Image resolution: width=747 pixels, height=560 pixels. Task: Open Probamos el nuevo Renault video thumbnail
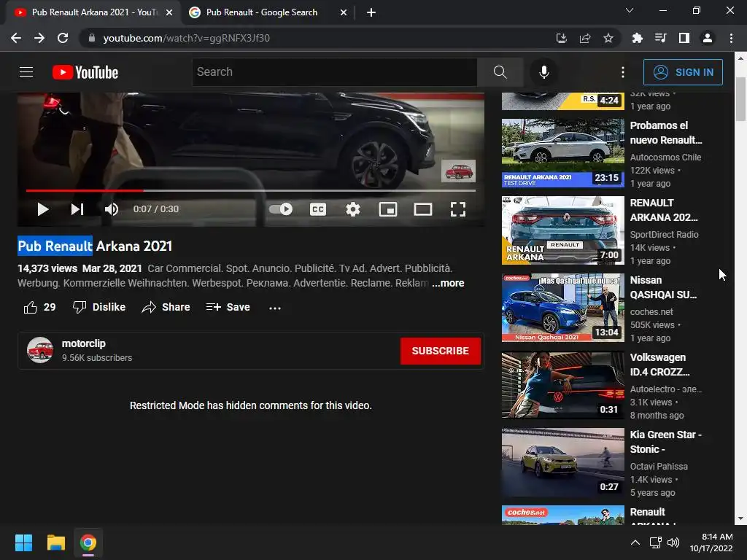pos(562,153)
